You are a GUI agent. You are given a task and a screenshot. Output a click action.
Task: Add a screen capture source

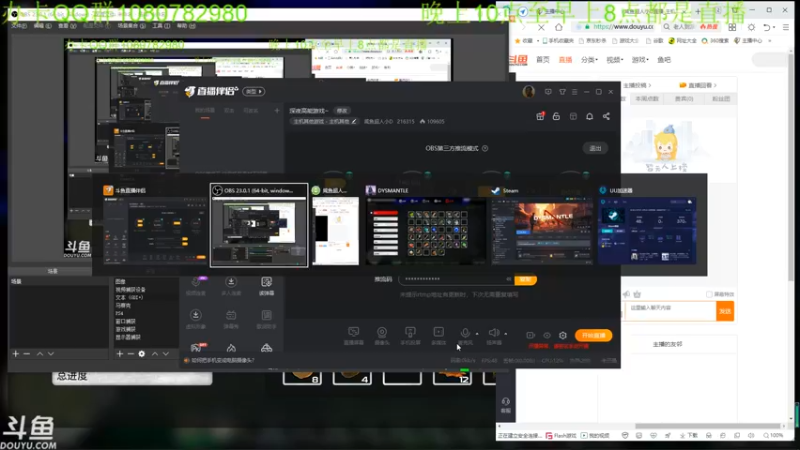(354, 335)
